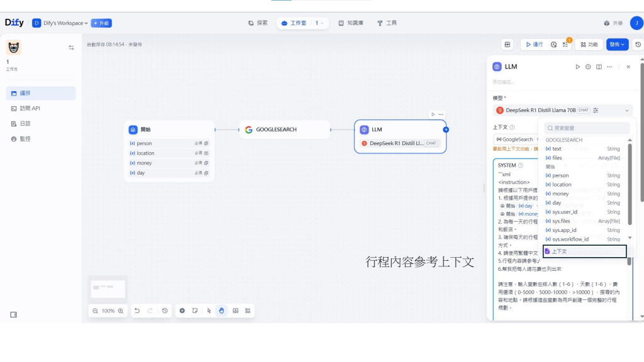Select the LLM node on the canvas
The image size is (644, 362).
coord(401,136)
